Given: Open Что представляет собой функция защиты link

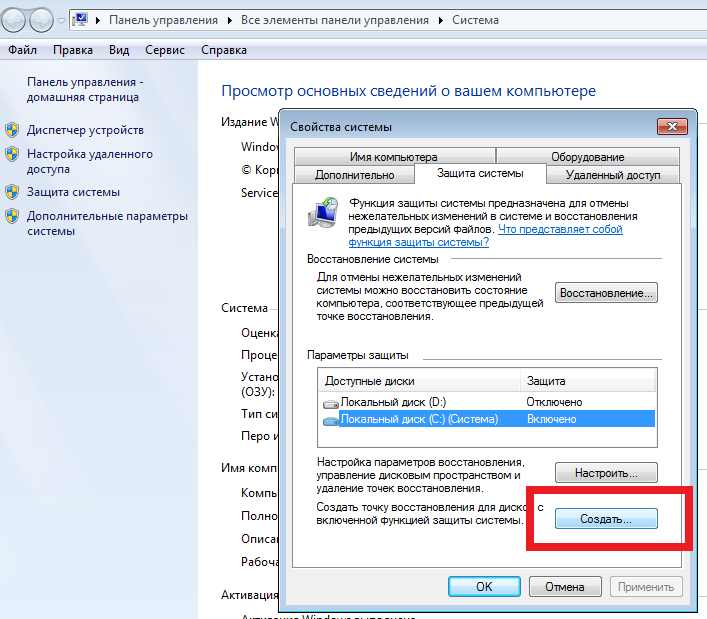Looking at the screenshot, I should tap(485, 235).
